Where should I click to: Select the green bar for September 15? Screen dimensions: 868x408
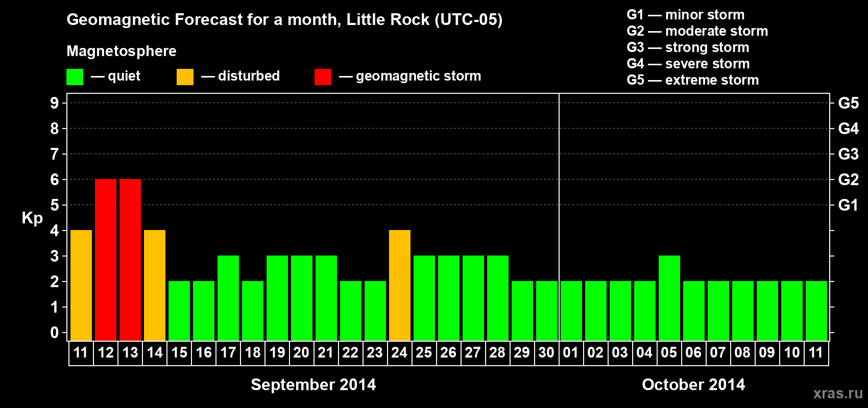click(179, 311)
